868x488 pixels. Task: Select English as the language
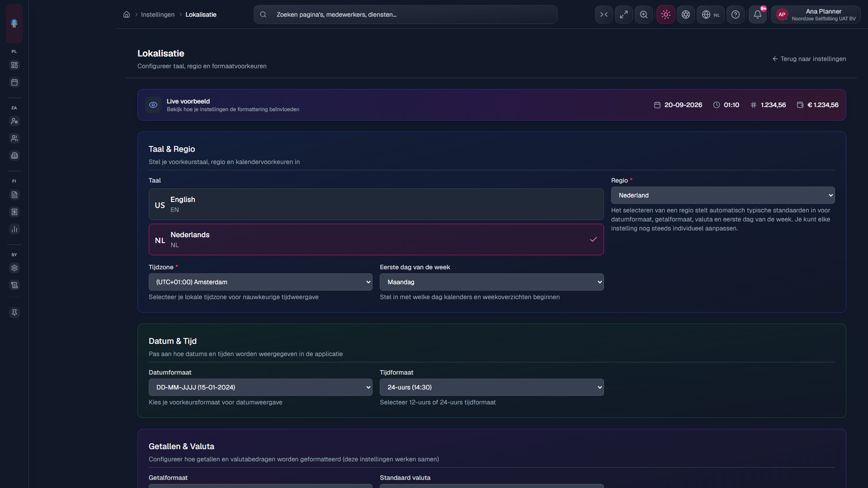[x=376, y=204]
